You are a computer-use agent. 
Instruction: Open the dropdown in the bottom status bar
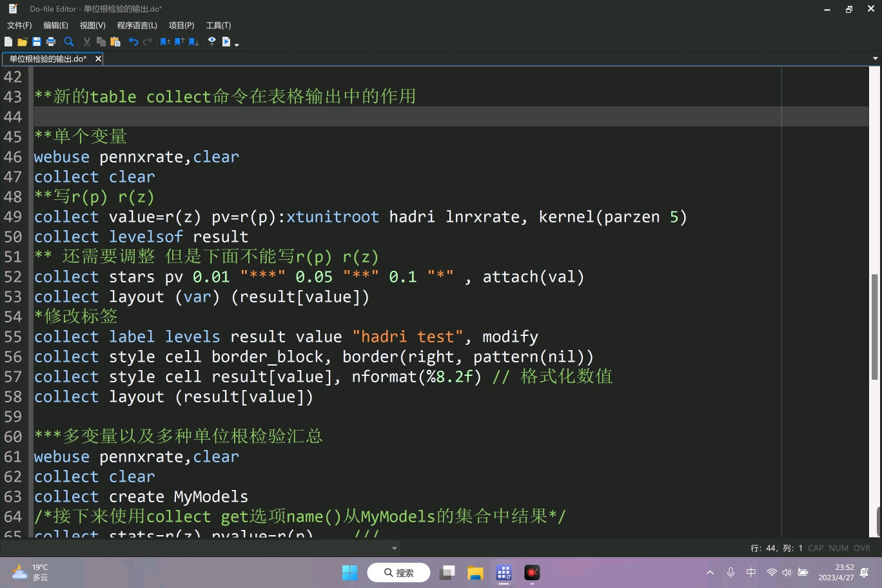[395, 549]
